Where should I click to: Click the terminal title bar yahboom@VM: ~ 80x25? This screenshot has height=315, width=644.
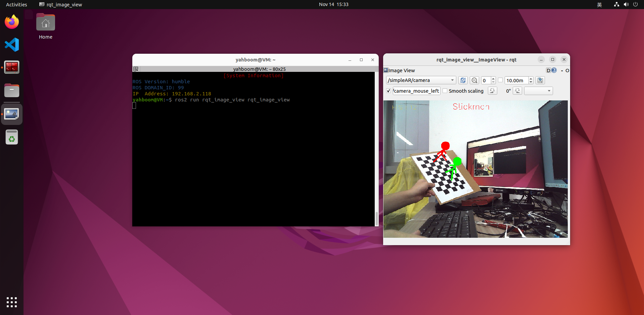pyautogui.click(x=259, y=69)
